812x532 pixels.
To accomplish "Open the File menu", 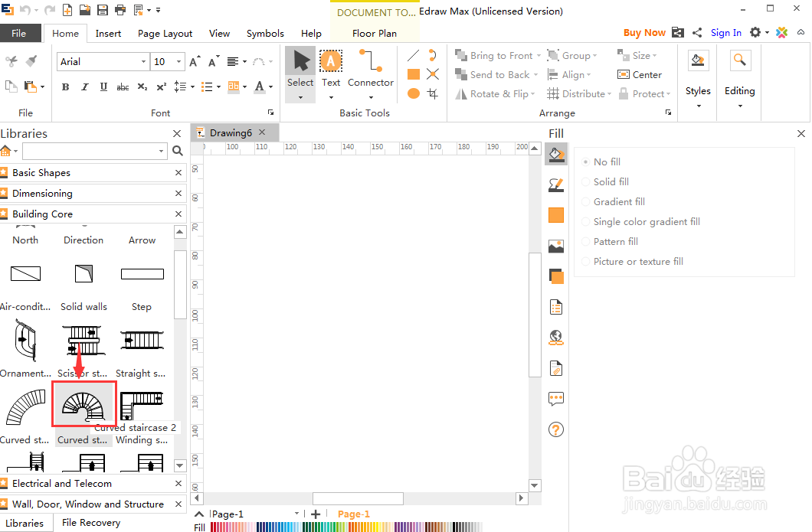I will pyautogui.click(x=20, y=33).
